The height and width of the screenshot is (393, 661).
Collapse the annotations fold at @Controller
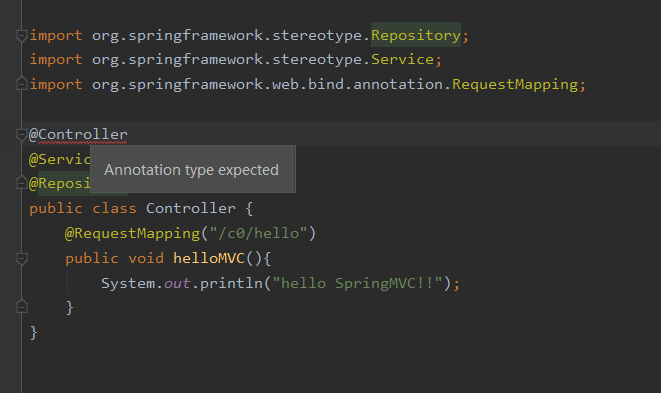click(x=21, y=135)
